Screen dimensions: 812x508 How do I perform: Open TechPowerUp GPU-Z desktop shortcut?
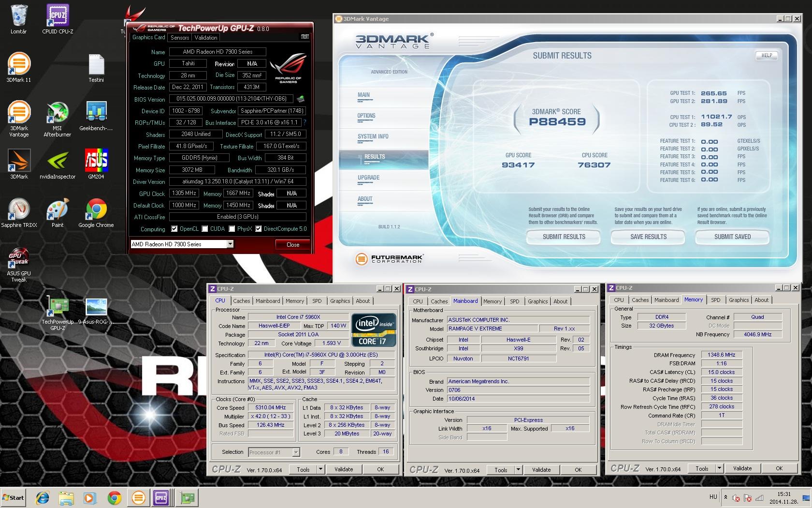58,314
